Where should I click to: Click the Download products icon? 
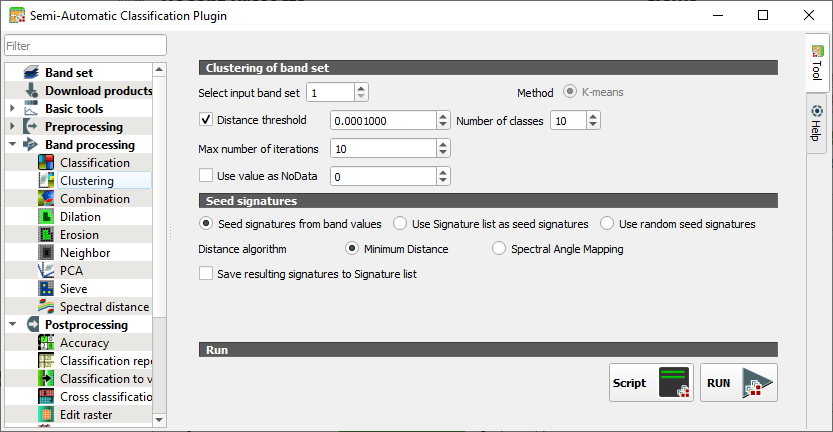click(x=30, y=91)
